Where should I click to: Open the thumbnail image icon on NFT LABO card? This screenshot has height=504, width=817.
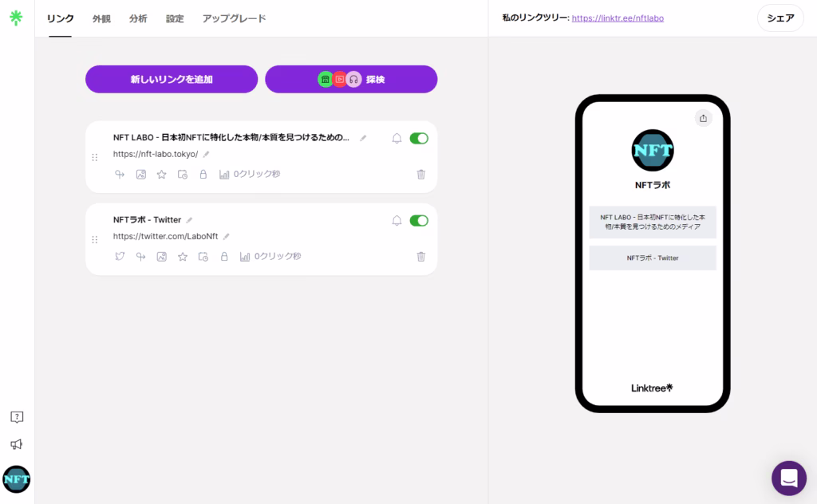click(140, 175)
